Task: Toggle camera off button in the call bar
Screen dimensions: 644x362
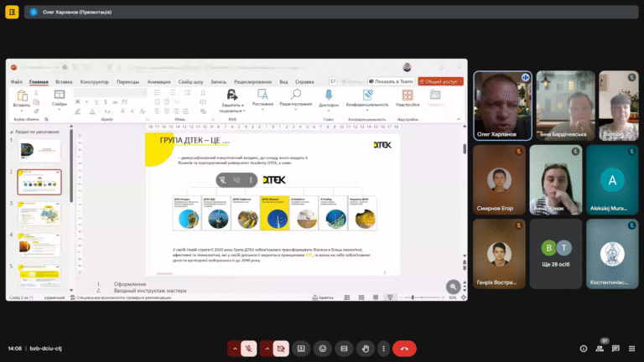Action: pos(281,349)
